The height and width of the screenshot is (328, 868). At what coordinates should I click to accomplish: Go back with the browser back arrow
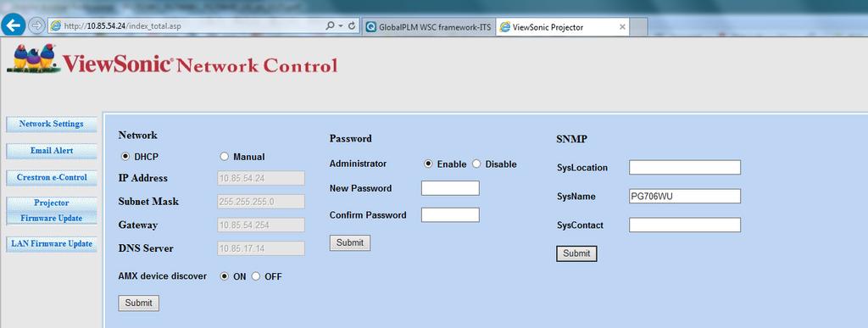(14, 25)
